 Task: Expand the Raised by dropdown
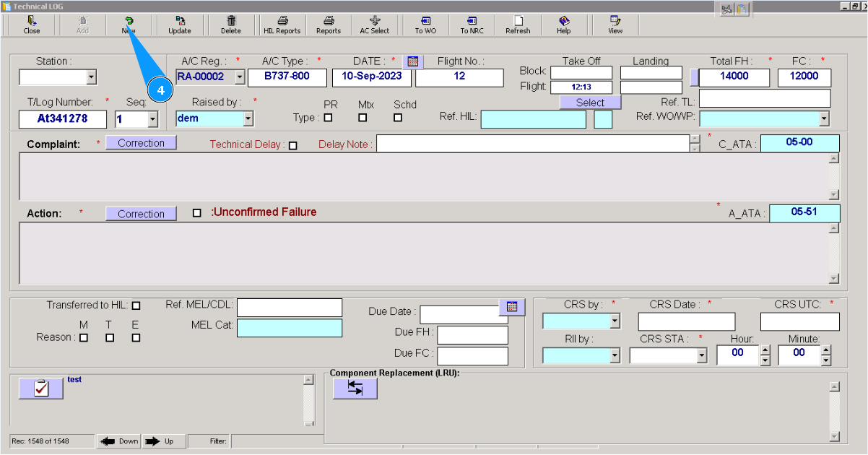pyautogui.click(x=248, y=118)
